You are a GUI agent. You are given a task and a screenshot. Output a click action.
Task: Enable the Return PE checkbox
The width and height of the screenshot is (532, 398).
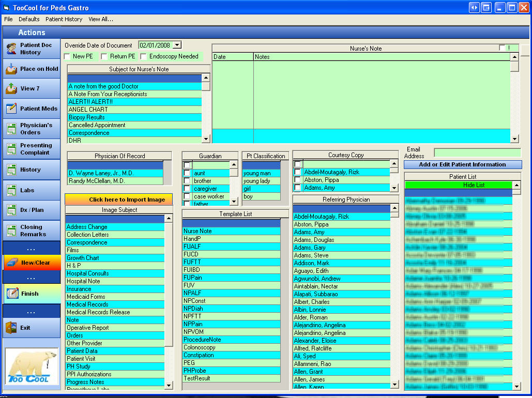tap(104, 56)
